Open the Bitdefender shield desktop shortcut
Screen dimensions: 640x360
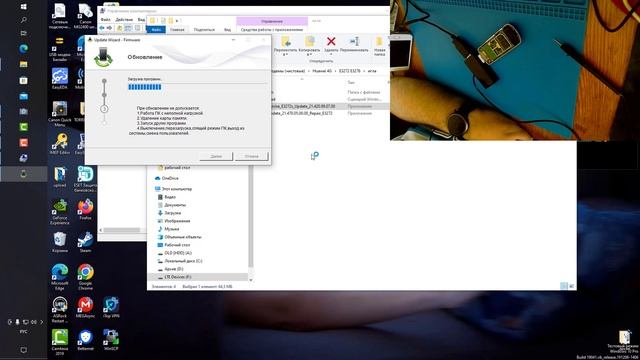[x=85, y=340]
